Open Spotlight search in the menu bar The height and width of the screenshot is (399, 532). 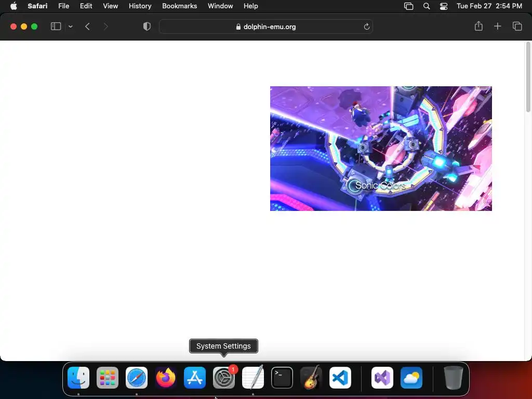click(427, 6)
